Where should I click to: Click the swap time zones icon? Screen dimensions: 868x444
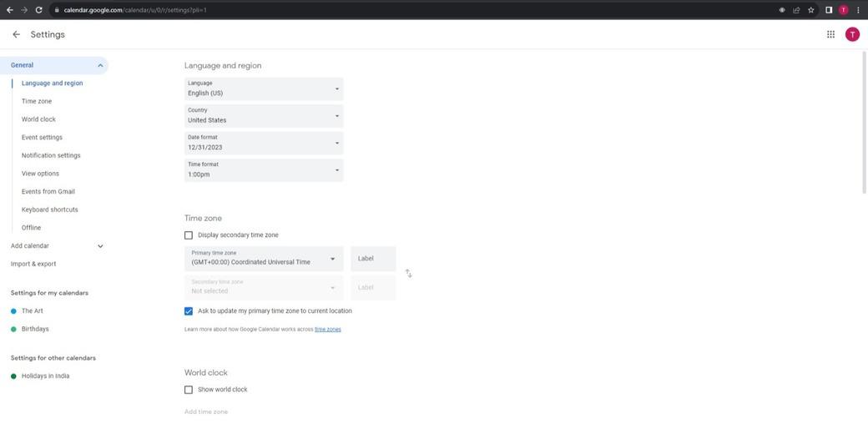click(x=409, y=274)
